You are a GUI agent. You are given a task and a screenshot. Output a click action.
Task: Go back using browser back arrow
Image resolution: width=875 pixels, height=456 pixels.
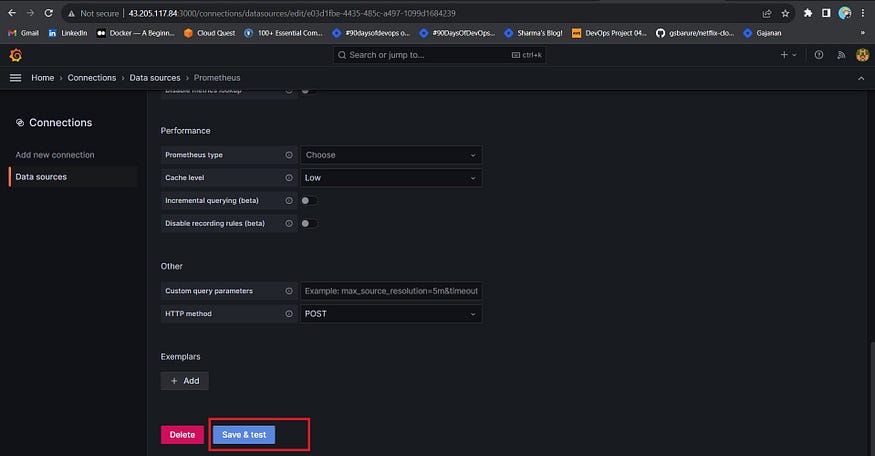tap(12, 13)
